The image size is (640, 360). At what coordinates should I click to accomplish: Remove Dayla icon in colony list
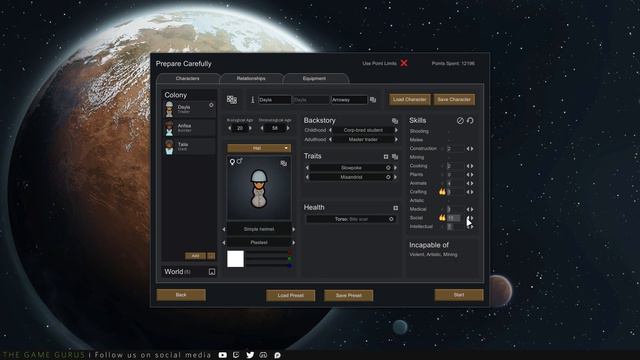[x=211, y=105]
